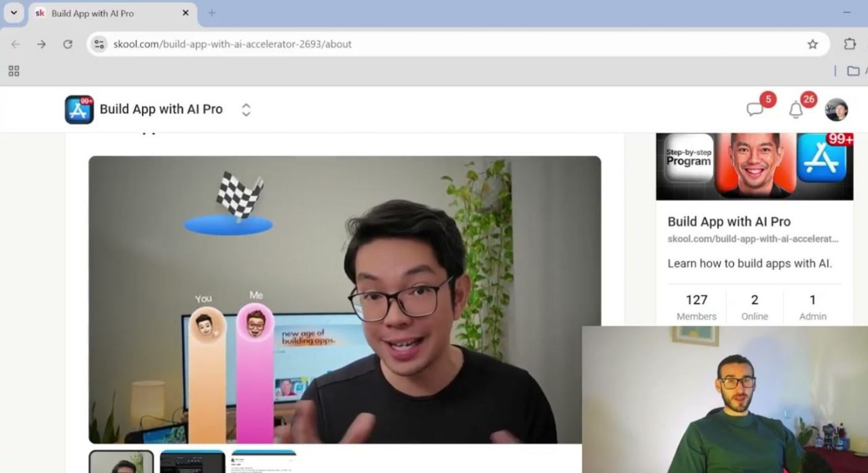Click the sidebar community banner image
The image size is (868, 473).
pos(755,166)
